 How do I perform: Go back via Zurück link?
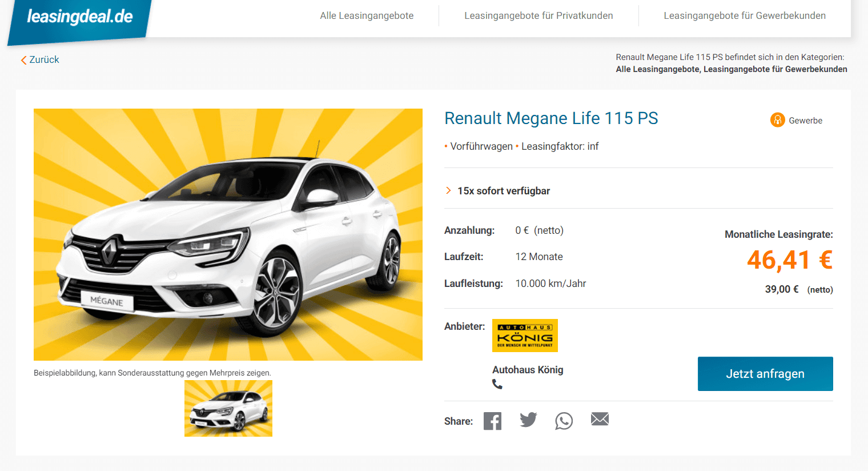pyautogui.click(x=40, y=59)
